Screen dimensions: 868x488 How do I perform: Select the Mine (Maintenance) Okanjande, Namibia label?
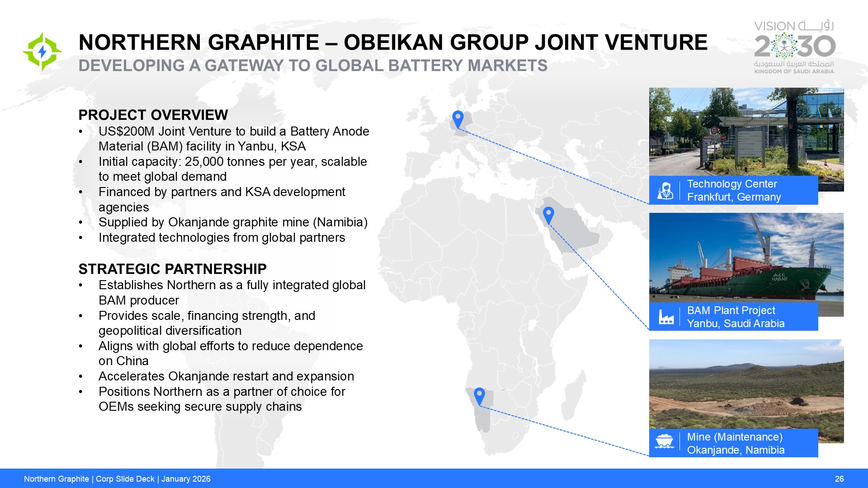coord(736,443)
